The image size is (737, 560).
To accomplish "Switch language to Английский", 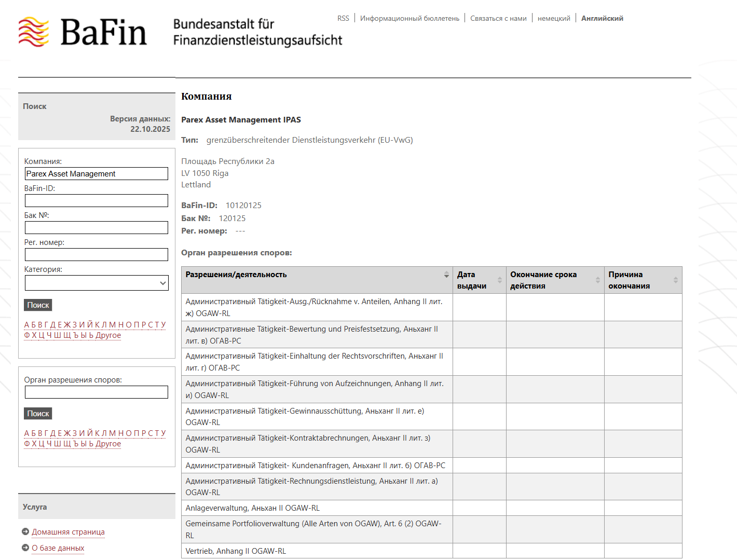I will tap(602, 18).
